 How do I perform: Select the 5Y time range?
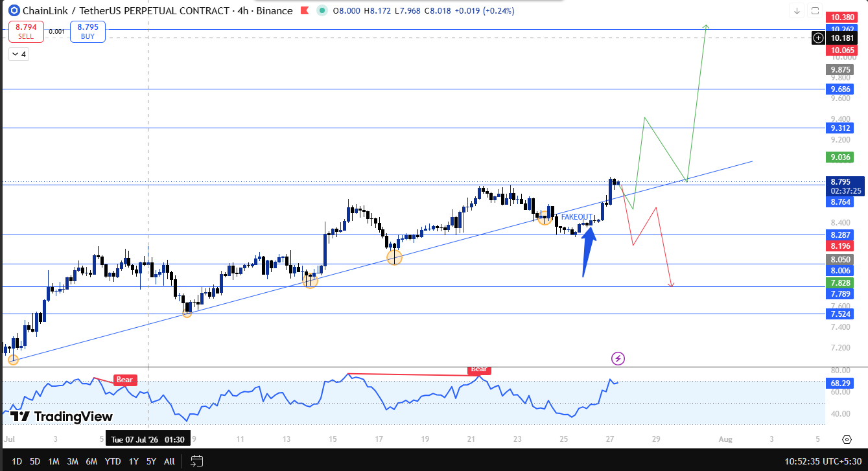151,461
